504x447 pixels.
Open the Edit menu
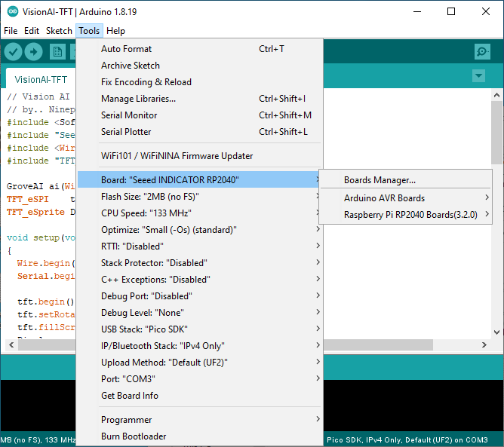pyautogui.click(x=32, y=31)
